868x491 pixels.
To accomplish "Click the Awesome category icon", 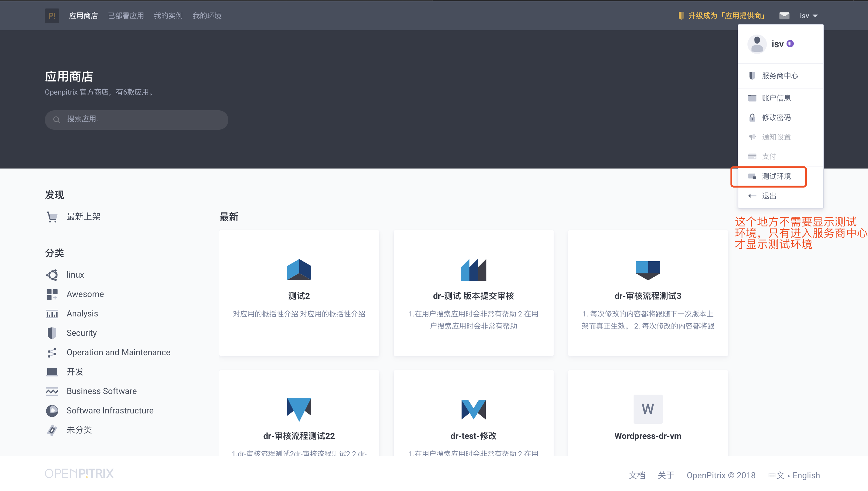I will [52, 294].
